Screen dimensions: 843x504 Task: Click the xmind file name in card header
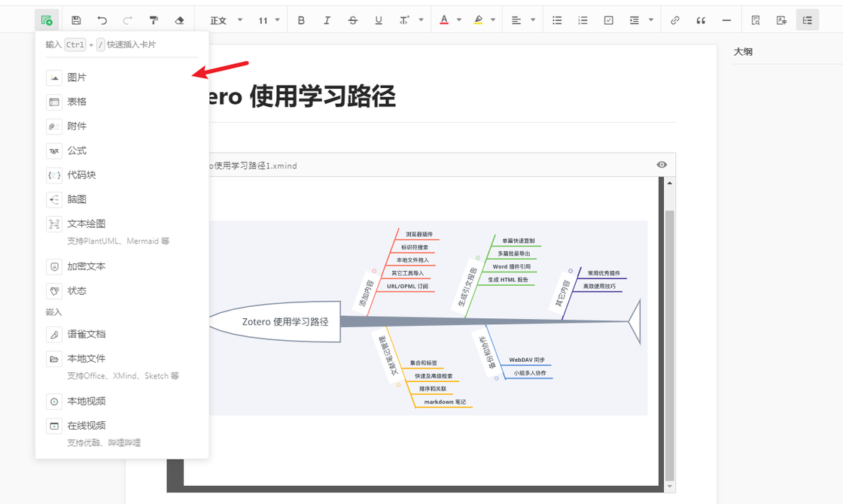pos(253,165)
